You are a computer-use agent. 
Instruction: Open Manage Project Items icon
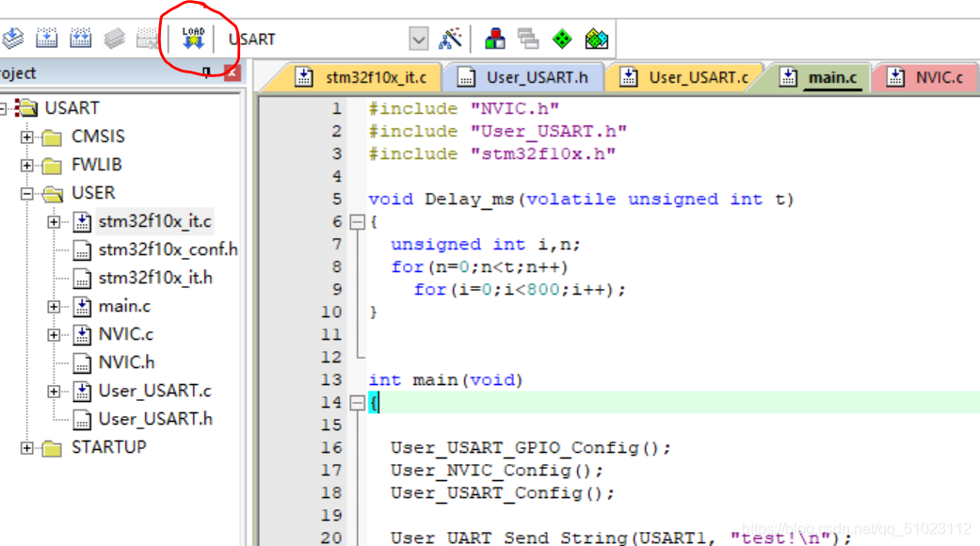click(x=495, y=39)
